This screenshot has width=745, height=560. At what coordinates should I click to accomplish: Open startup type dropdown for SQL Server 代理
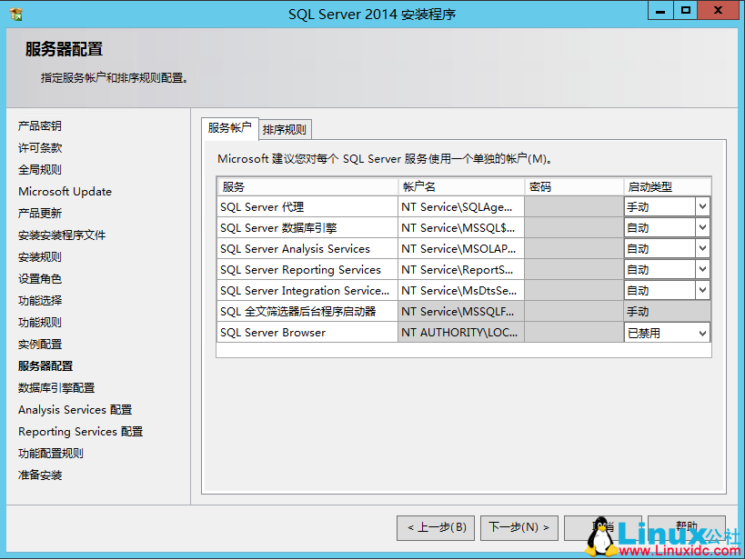(701, 207)
